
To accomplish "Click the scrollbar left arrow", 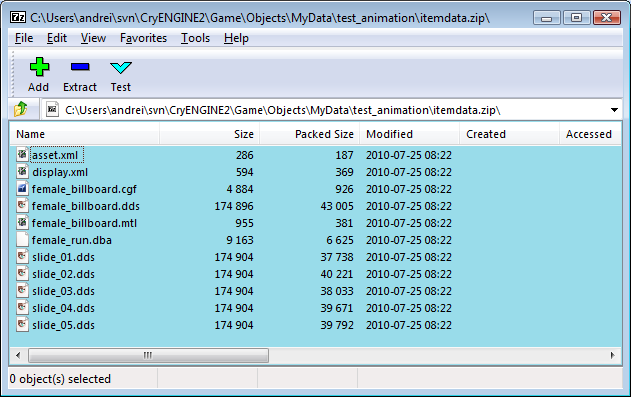I will point(18,355).
